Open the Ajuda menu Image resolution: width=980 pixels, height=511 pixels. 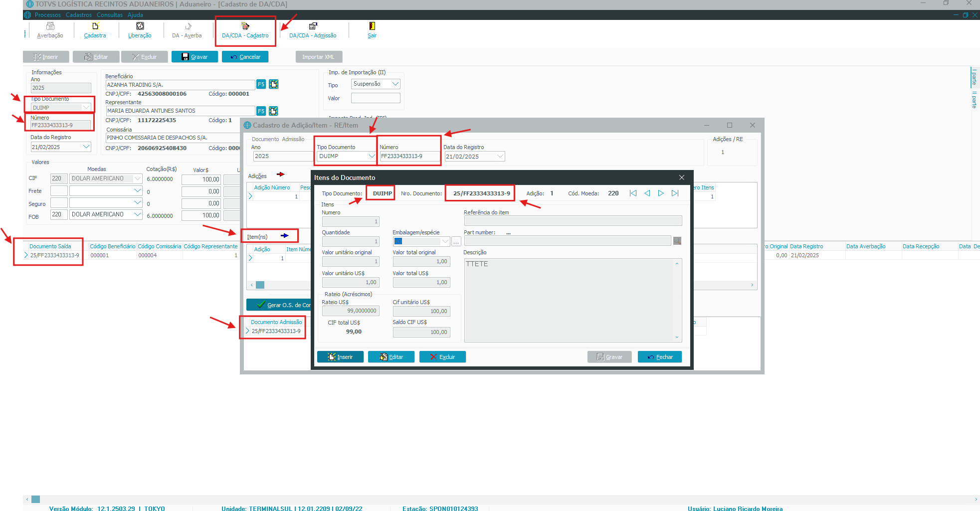coord(135,15)
